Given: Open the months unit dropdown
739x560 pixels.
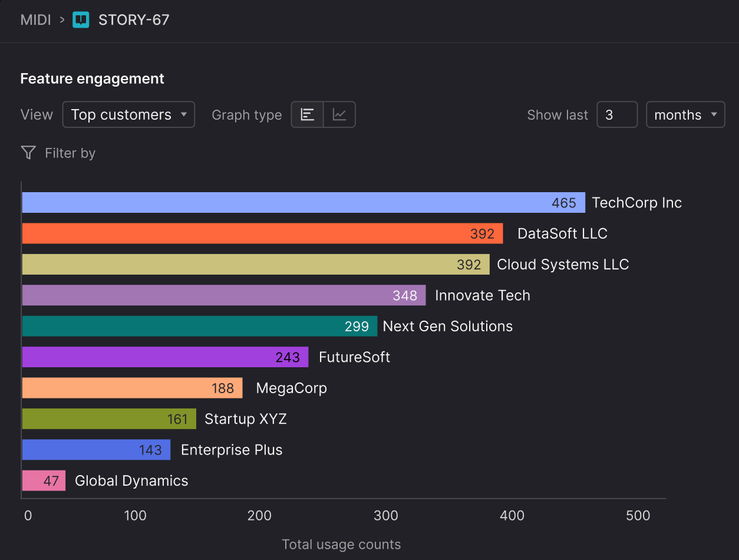Looking at the screenshot, I should point(685,114).
